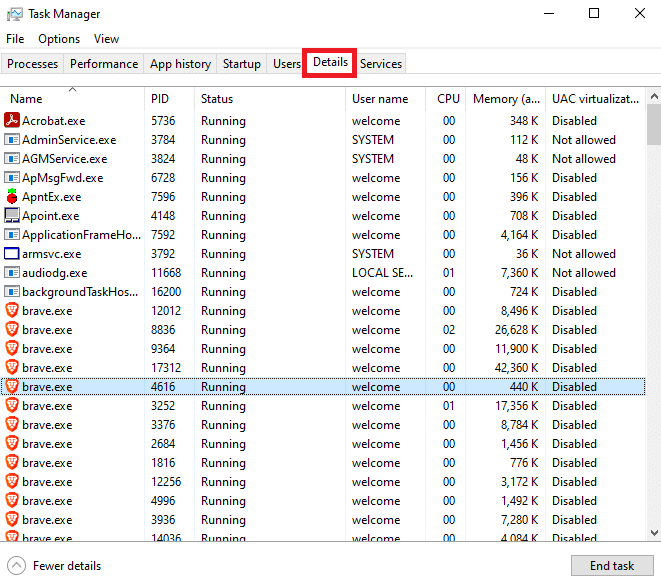Sort by the Status column header
Image resolution: width=661 pixels, height=587 pixels.
[x=270, y=99]
